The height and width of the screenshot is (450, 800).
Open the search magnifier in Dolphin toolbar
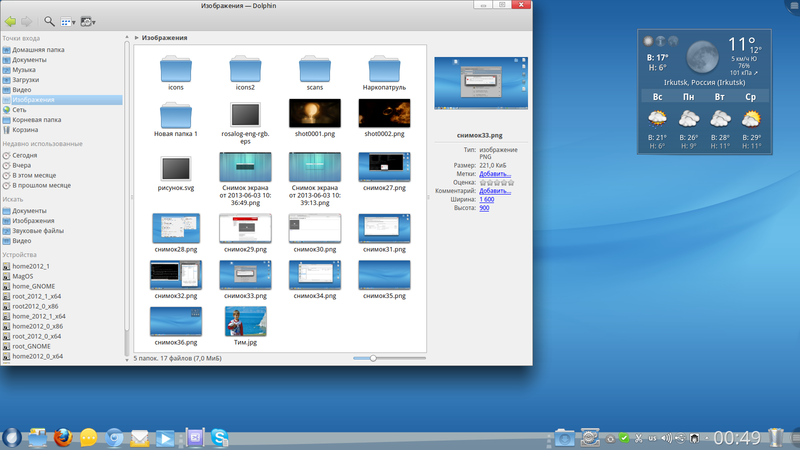pyautogui.click(x=49, y=21)
